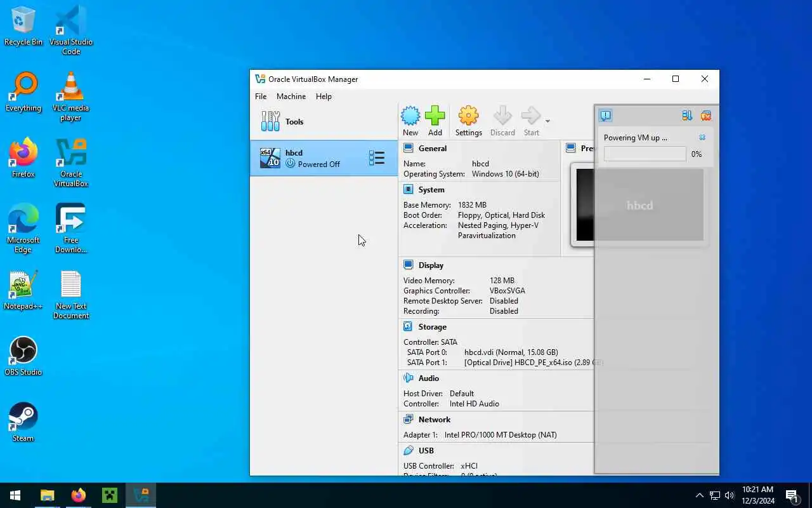Viewport: 812px width, 508px height.
Task: Select Visual Studio Code desktop icon
Action: tap(71, 30)
